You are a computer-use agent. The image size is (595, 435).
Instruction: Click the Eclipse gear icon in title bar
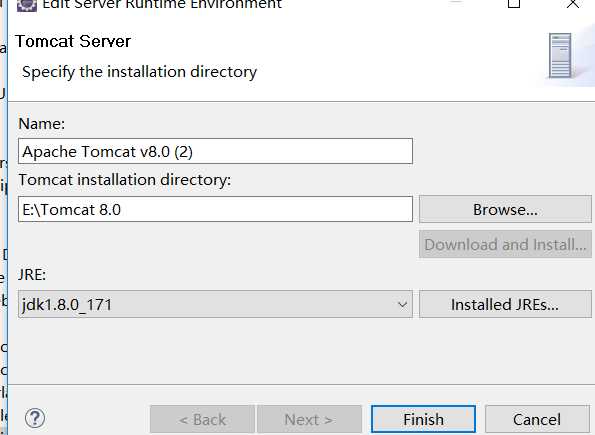(x=27, y=5)
